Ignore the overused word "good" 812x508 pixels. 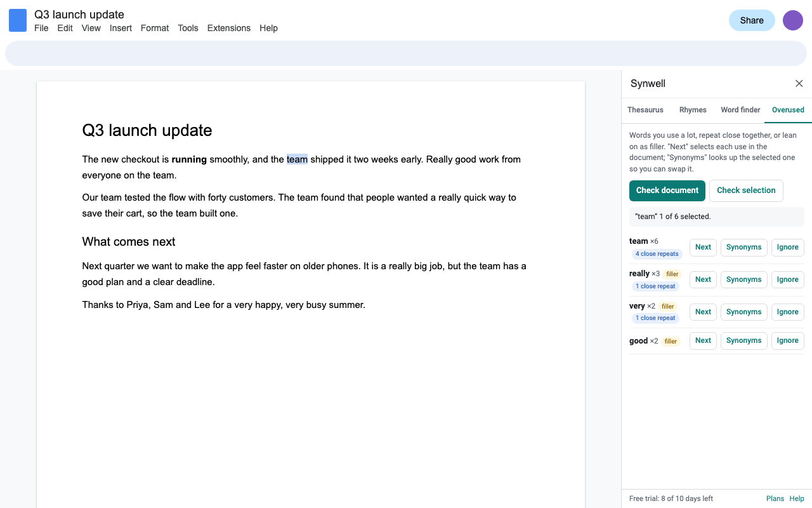[787, 341]
